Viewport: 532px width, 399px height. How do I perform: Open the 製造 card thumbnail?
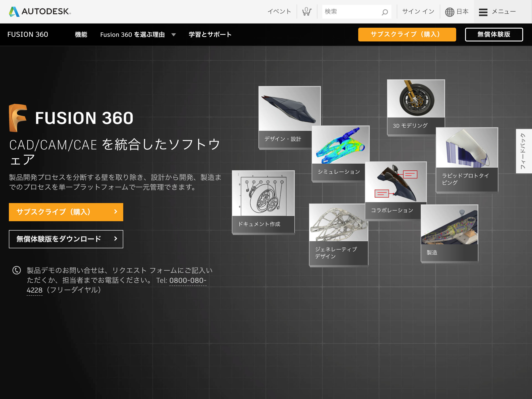[449, 225]
